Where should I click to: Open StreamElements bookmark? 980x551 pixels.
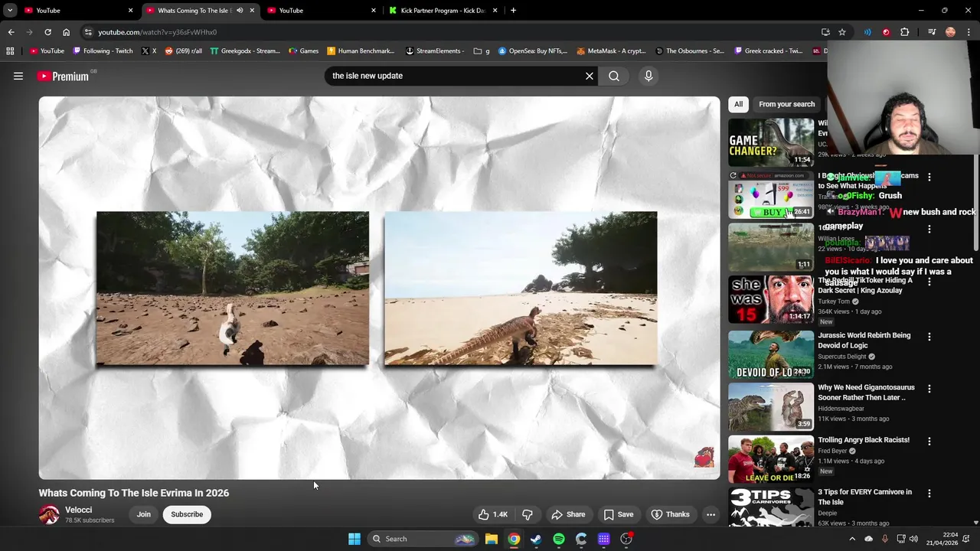pos(434,51)
